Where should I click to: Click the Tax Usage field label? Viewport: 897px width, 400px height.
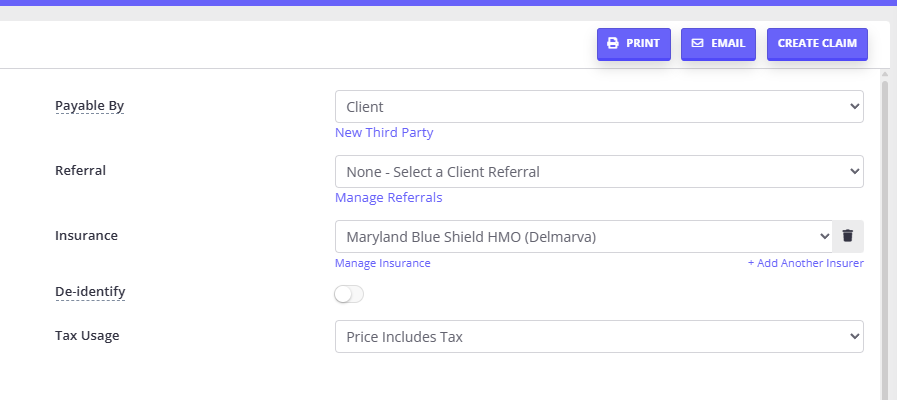(x=87, y=335)
